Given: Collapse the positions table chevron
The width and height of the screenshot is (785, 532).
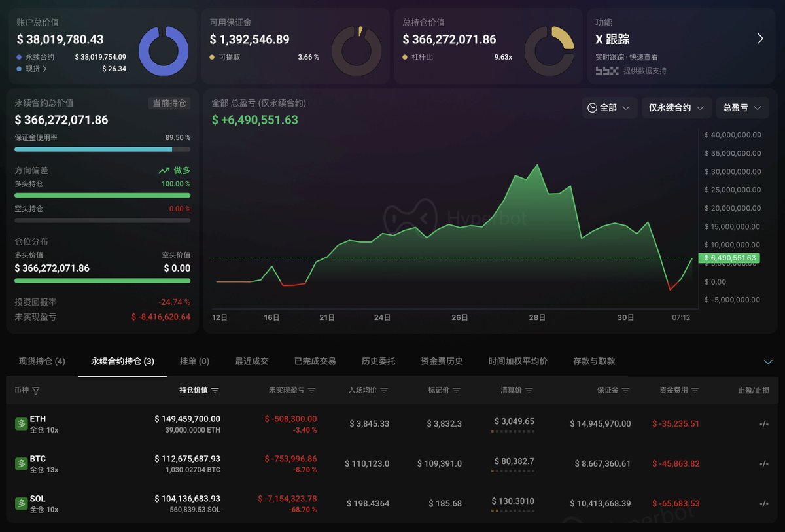Looking at the screenshot, I should pyautogui.click(x=768, y=362).
